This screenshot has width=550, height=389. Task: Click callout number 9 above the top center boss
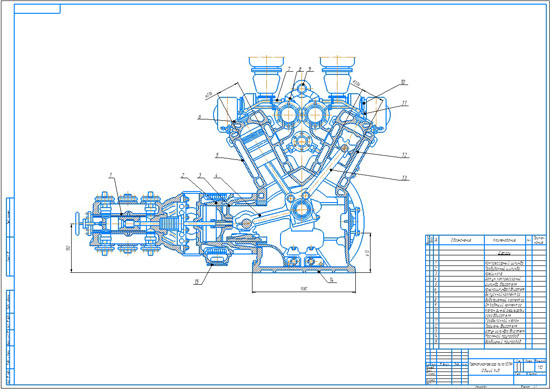coord(309,69)
